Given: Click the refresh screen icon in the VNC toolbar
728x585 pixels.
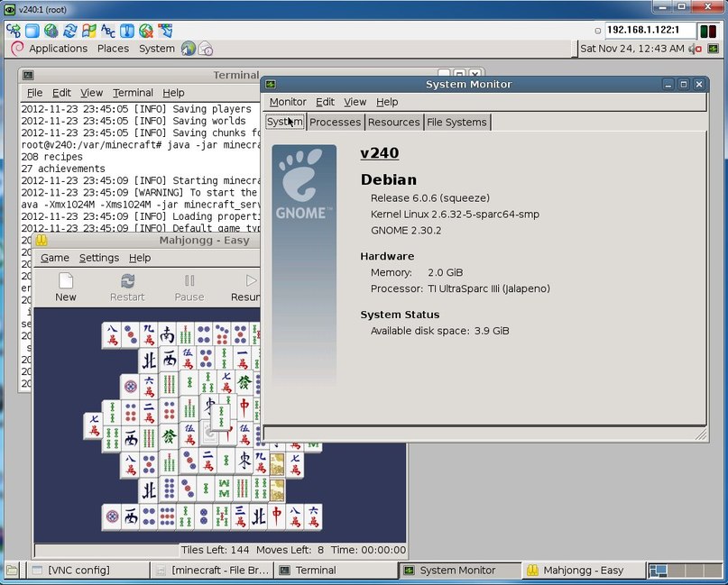Looking at the screenshot, I should 69,30.
